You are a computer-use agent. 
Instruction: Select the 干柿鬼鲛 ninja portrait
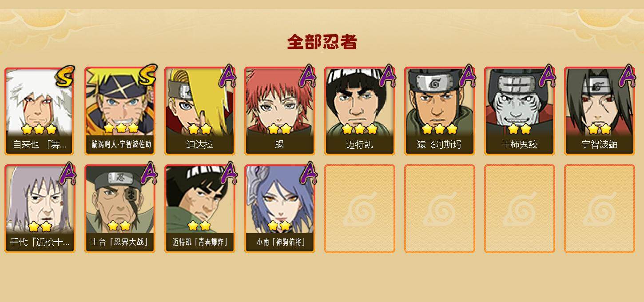click(520, 111)
